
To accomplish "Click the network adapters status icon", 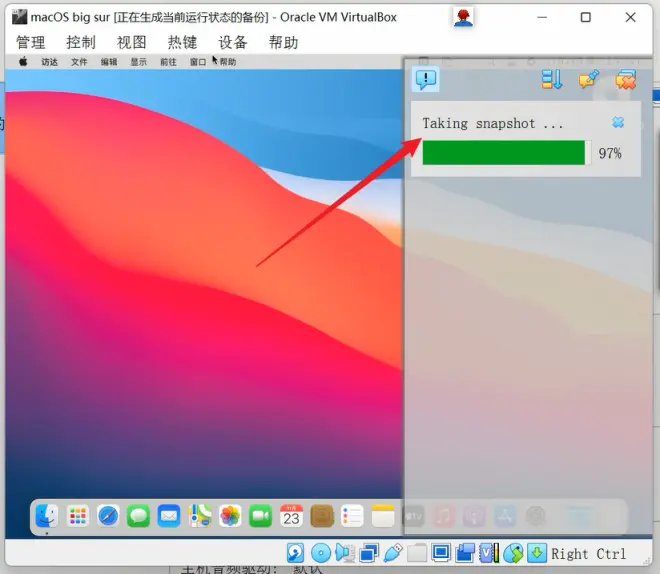I will 369,553.
